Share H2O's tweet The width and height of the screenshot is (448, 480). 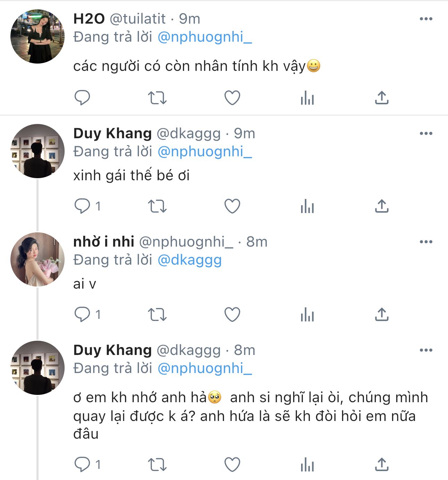382,98
